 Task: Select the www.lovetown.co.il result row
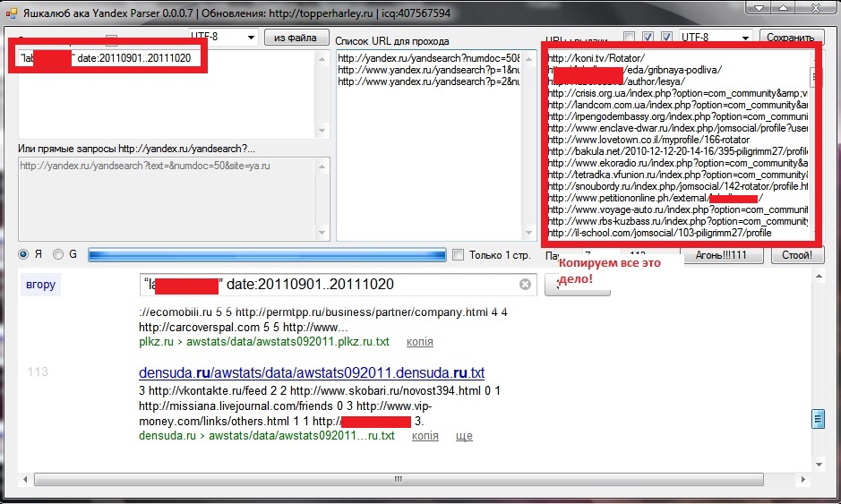[648, 140]
